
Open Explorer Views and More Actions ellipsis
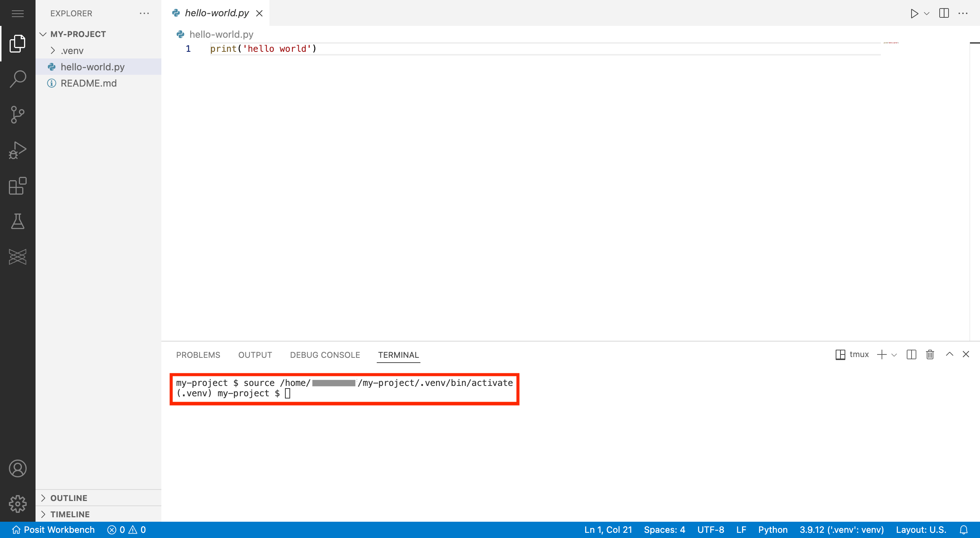pos(144,13)
